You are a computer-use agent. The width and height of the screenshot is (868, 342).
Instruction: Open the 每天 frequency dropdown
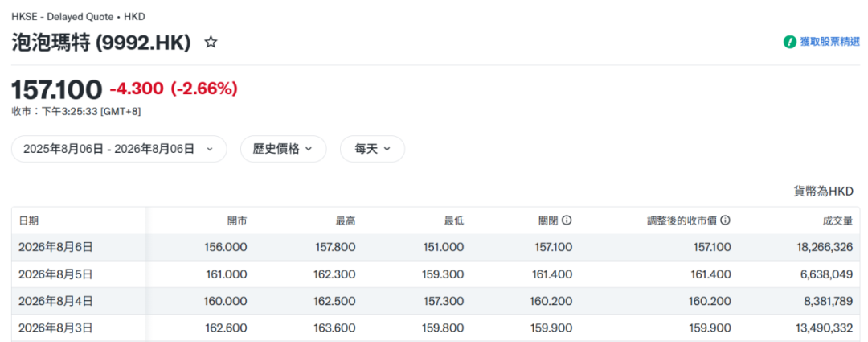[373, 149]
